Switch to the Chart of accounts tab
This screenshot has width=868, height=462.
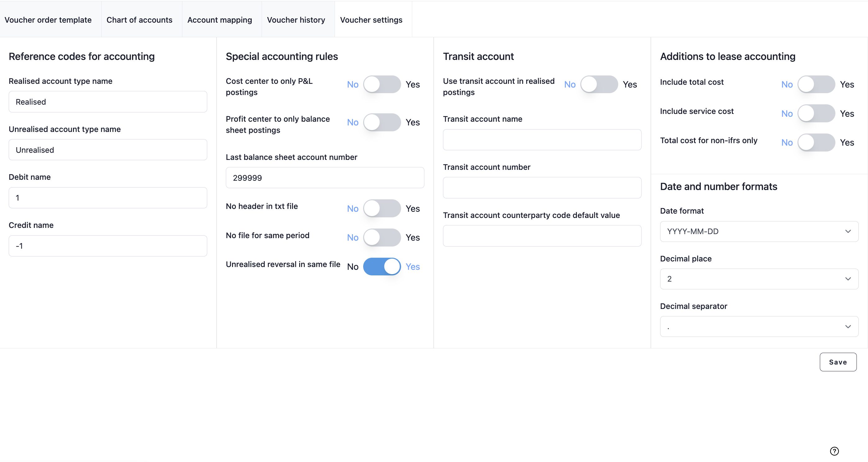click(x=139, y=20)
